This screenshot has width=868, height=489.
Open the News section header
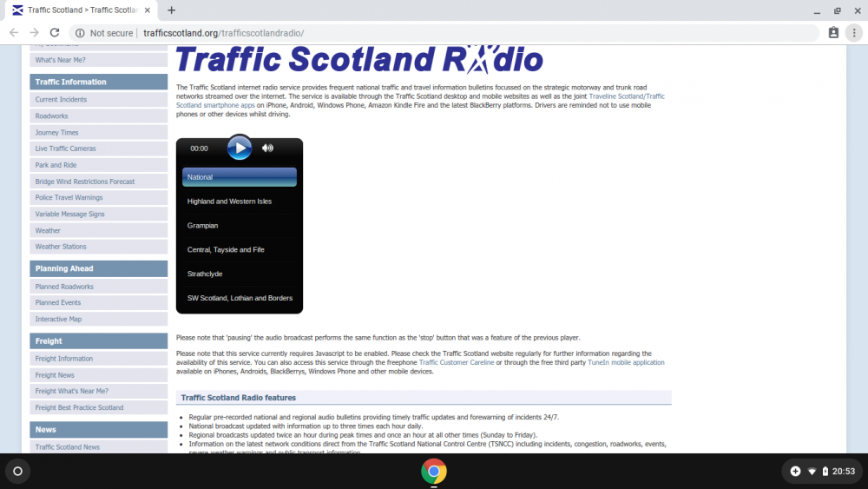99,430
